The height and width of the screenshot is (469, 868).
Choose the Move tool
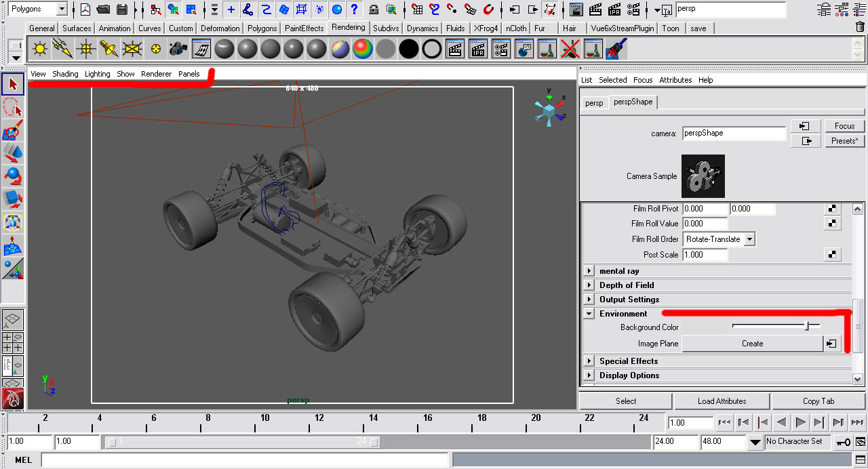click(13, 153)
